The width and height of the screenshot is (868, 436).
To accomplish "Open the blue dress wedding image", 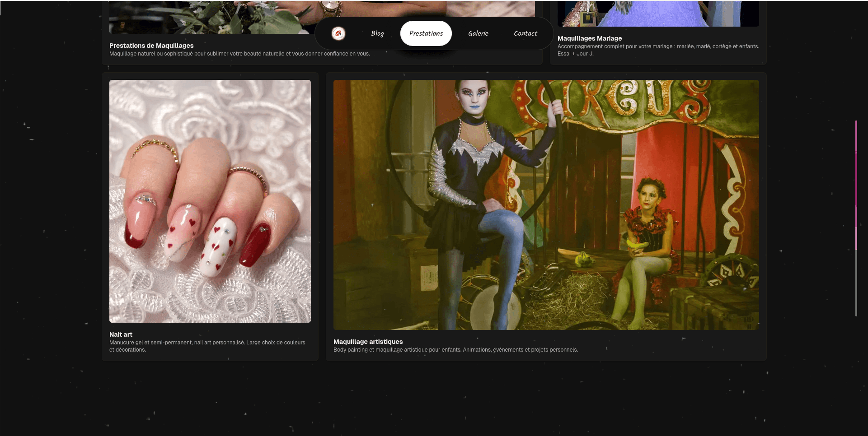I will 658,13.
